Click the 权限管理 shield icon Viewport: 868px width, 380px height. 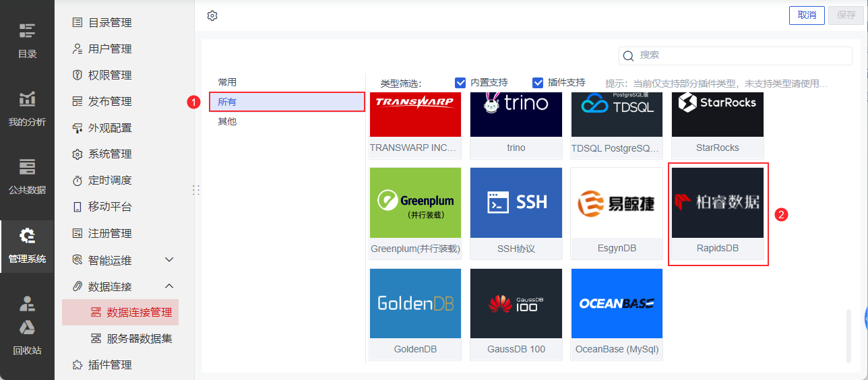click(77, 75)
